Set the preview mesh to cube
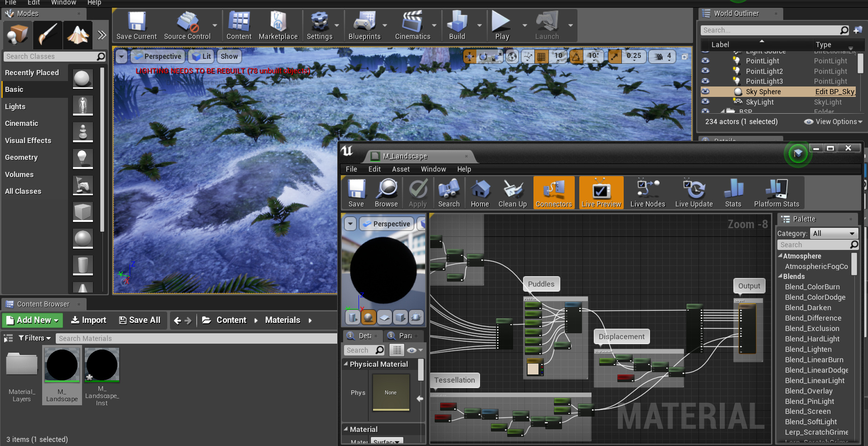This screenshot has height=446, width=868. point(400,317)
